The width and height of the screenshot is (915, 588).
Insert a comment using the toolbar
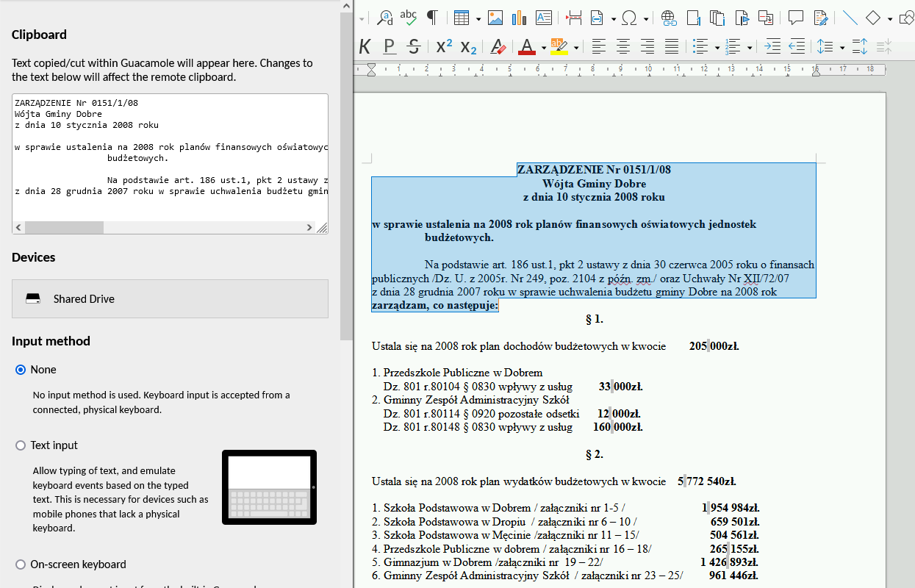click(795, 18)
